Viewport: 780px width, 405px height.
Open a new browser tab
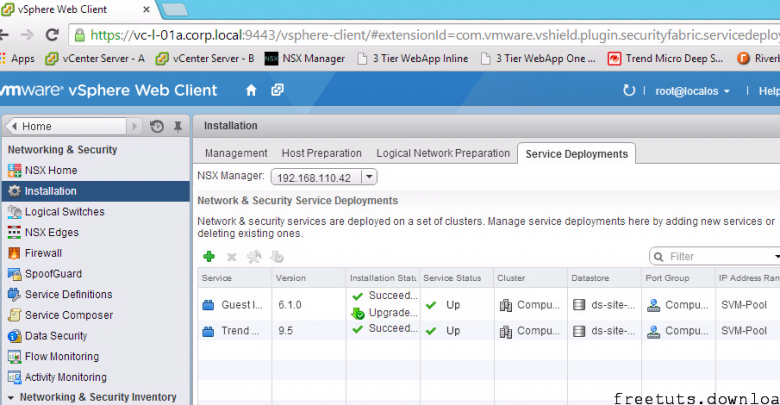pyautogui.click(x=175, y=9)
